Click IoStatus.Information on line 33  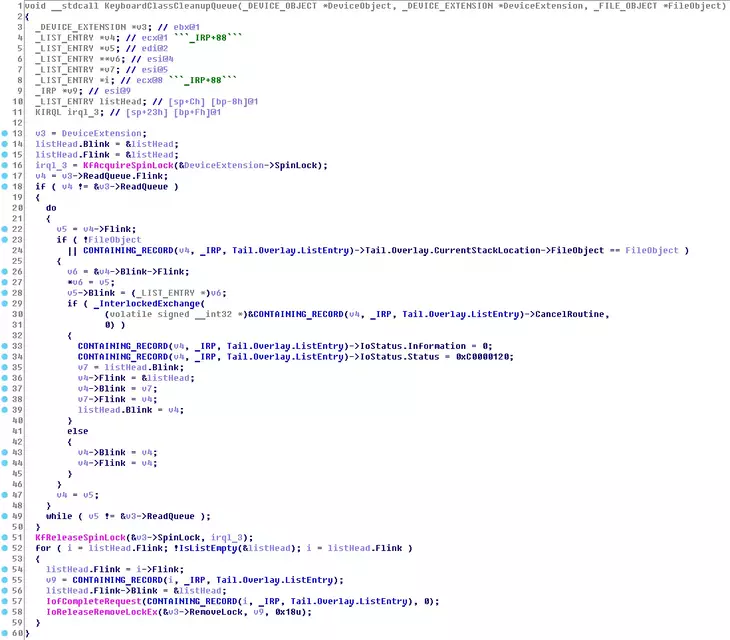click(413, 346)
